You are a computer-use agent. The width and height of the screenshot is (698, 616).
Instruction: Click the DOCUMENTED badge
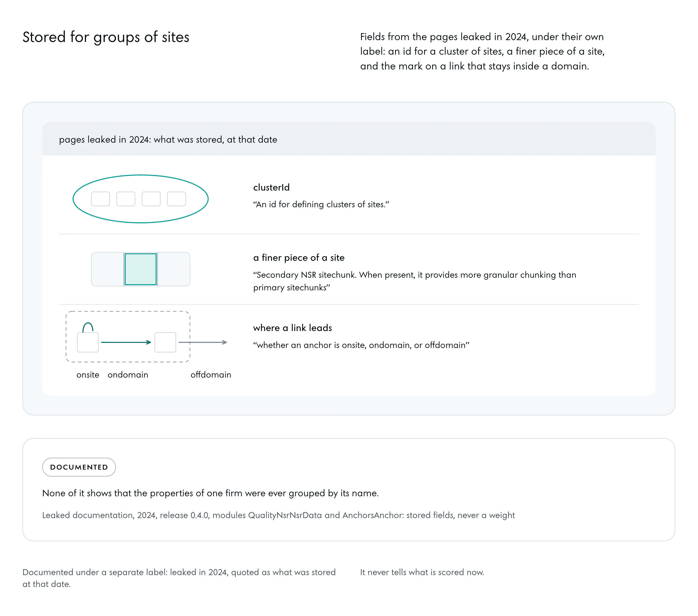(79, 467)
